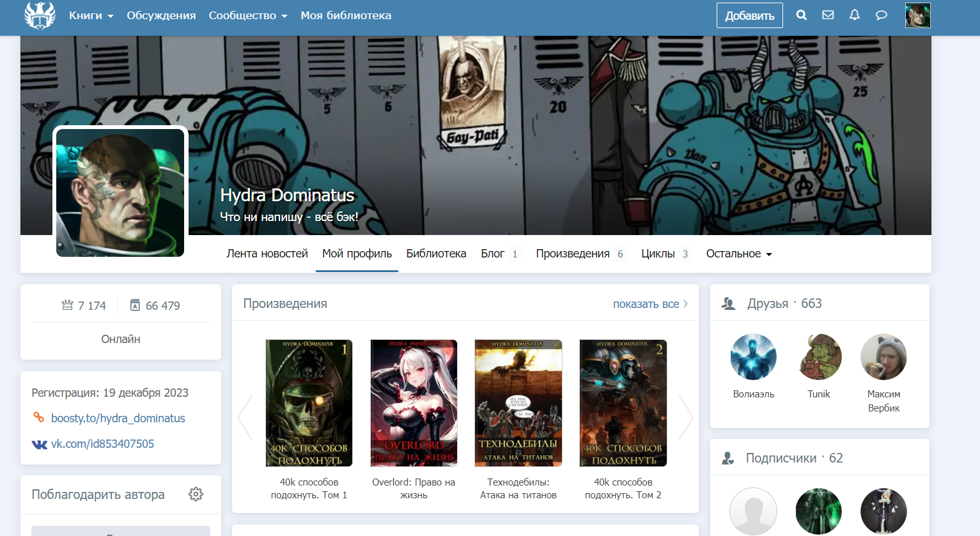The width and height of the screenshot is (980, 536).
Task: Click the 66 479 value
Action: [162, 305]
